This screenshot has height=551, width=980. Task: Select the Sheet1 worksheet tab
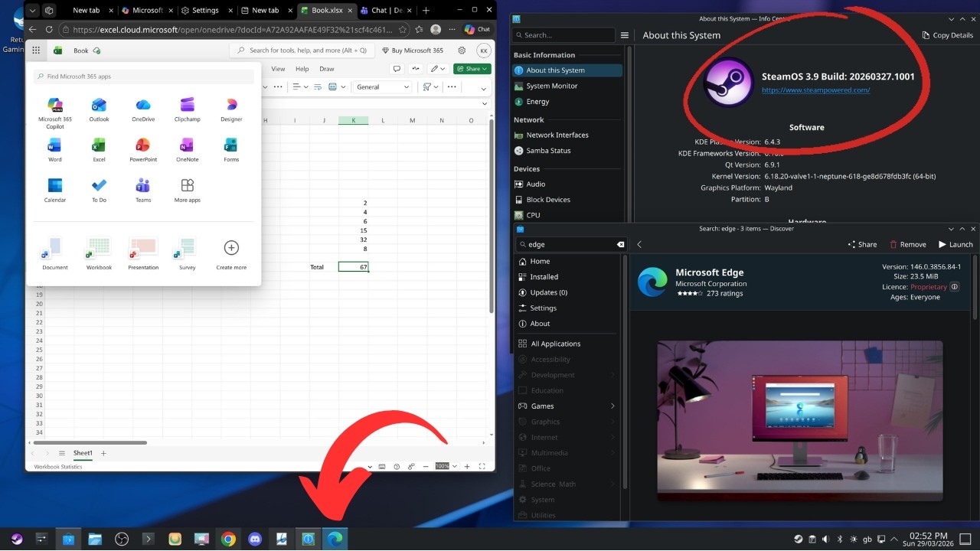(83, 453)
